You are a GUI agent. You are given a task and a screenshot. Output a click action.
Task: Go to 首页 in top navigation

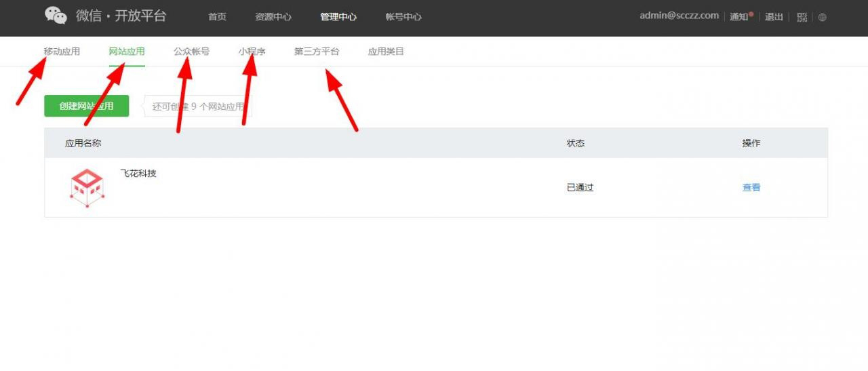tap(217, 17)
